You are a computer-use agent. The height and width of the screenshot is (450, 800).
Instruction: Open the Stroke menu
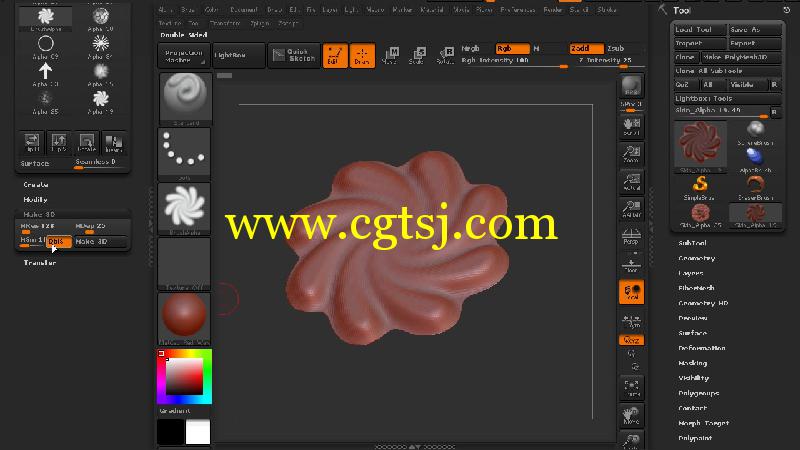pyautogui.click(x=607, y=10)
